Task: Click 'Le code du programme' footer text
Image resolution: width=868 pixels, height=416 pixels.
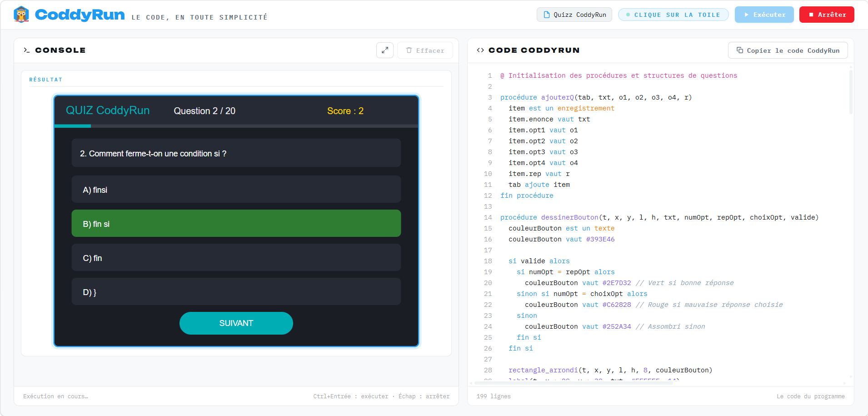Action: pyautogui.click(x=811, y=396)
